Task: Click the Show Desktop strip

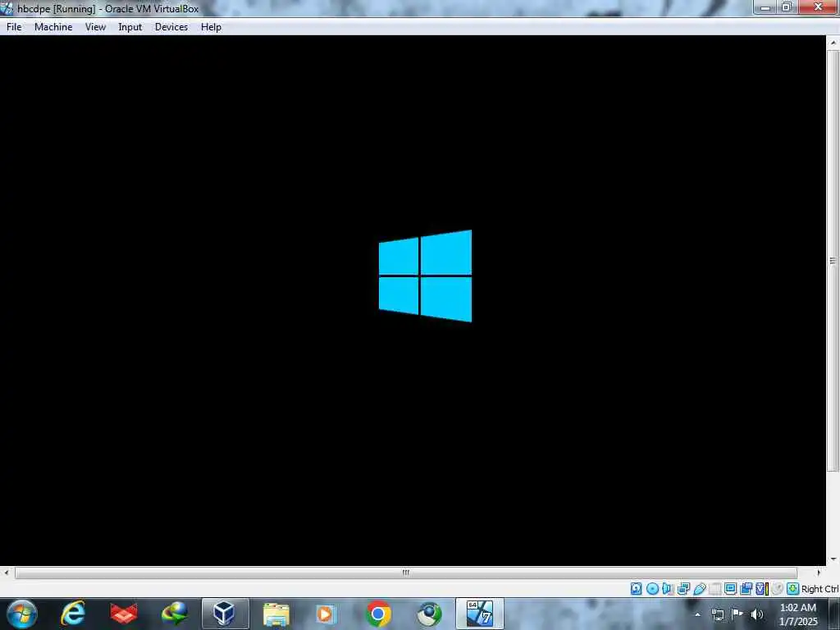Action: point(834,614)
